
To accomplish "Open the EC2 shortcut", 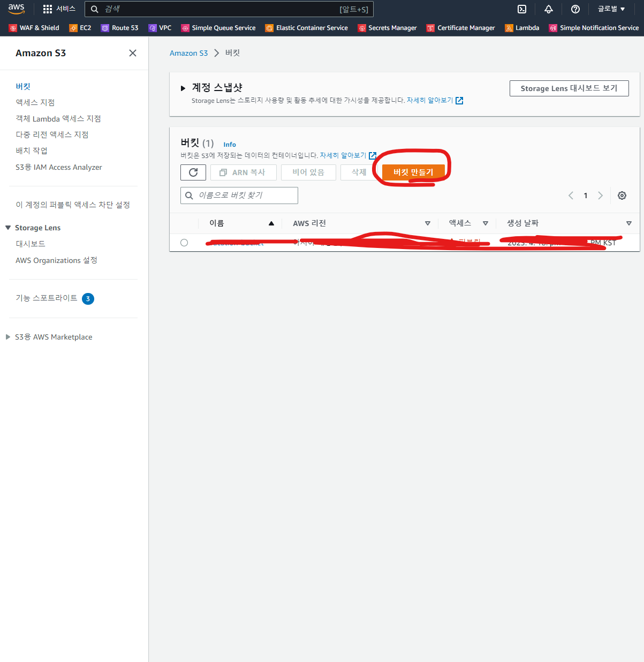I will [80, 28].
